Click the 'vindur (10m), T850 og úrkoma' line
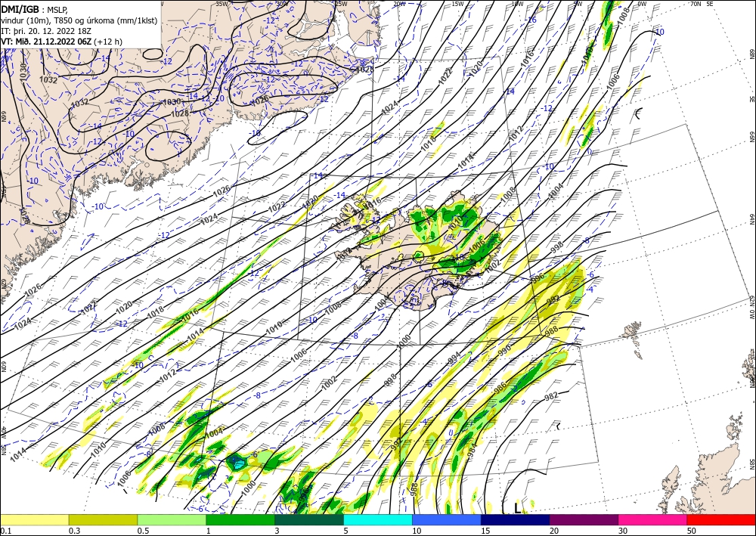This screenshot has width=756, height=536. click(79, 20)
